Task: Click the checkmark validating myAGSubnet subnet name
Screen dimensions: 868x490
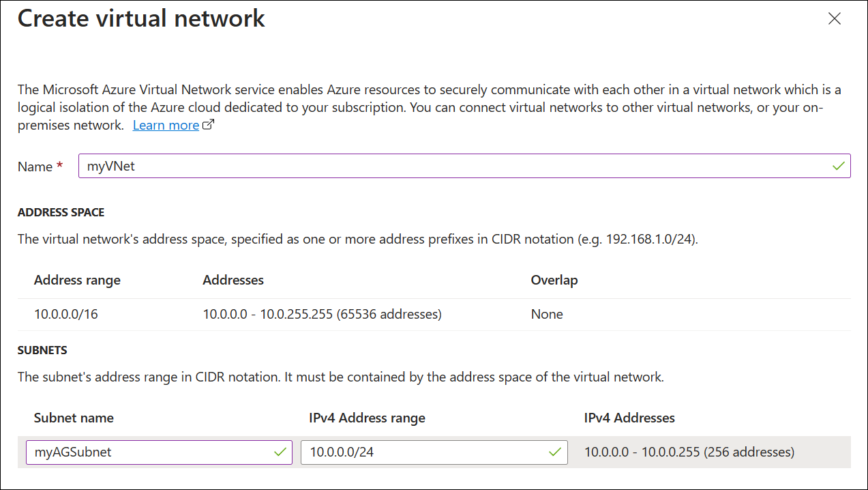Action: click(279, 452)
